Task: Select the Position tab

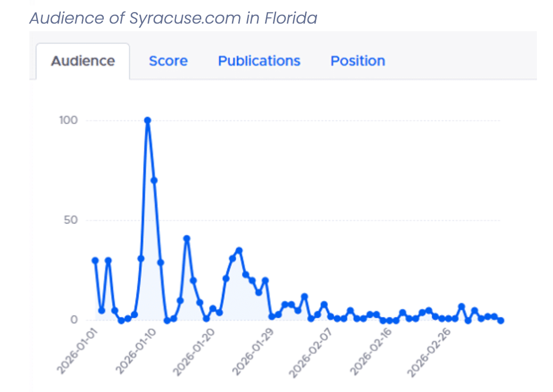Action: click(358, 61)
